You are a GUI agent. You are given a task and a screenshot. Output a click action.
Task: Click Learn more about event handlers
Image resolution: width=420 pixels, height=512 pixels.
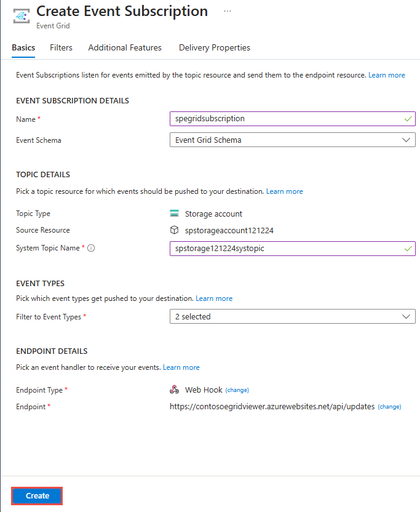(181, 367)
